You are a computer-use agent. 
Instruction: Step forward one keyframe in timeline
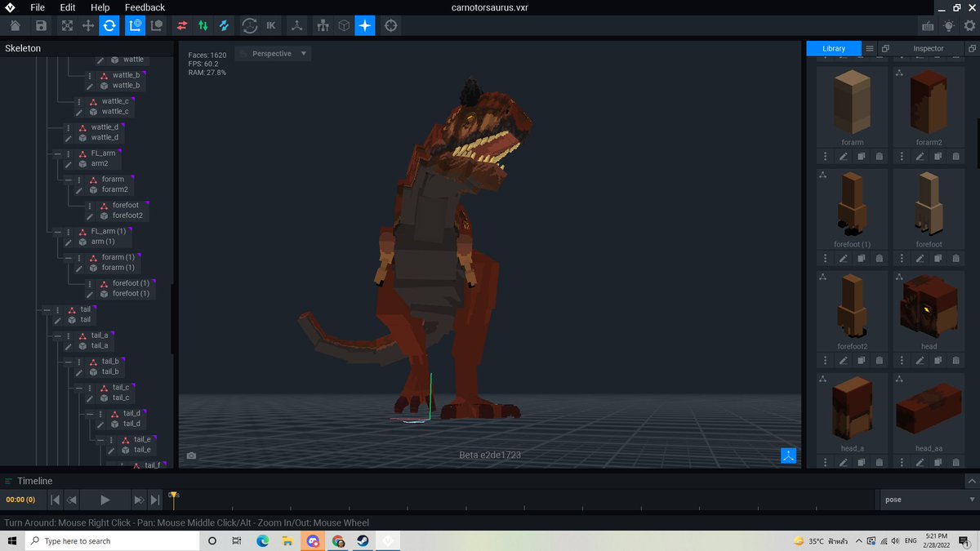(138, 500)
